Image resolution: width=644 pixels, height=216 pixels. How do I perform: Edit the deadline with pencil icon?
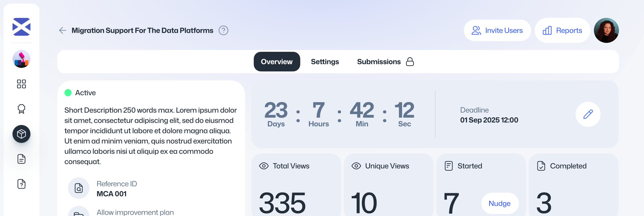588,114
